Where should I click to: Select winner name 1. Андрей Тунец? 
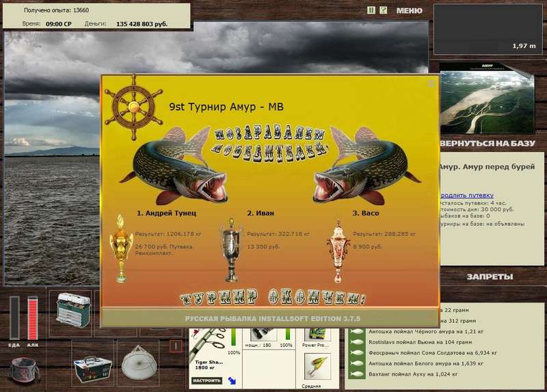(166, 213)
